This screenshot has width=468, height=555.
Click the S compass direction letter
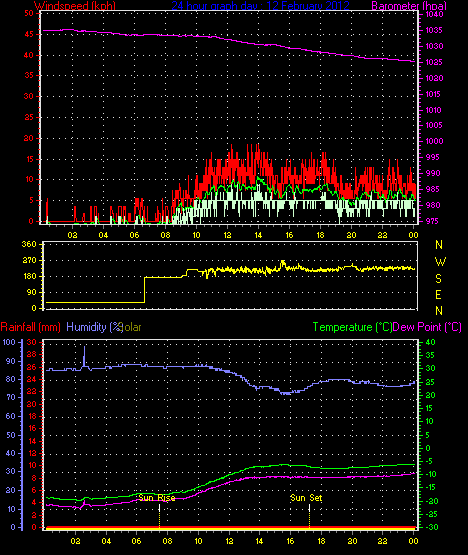pos(438,279)
